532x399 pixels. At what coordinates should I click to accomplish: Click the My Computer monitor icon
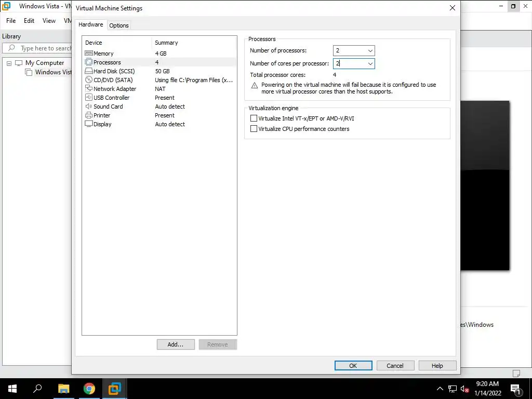pos(19,63)
